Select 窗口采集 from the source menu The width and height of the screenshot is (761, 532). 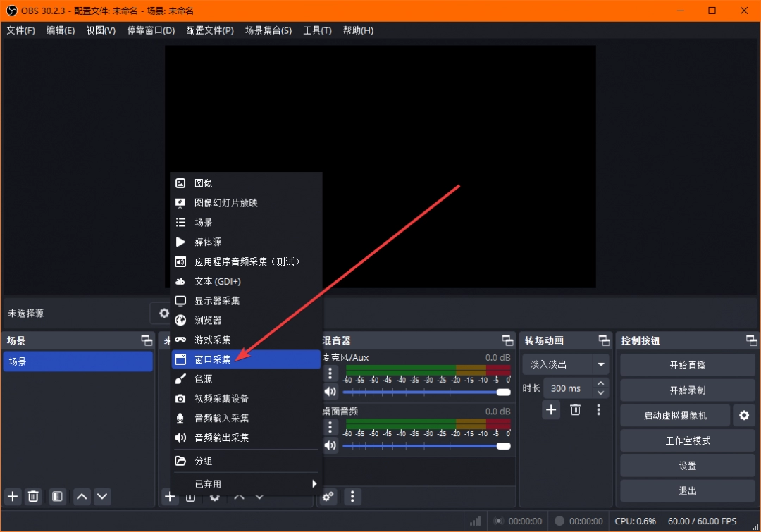tap(211, 359)
